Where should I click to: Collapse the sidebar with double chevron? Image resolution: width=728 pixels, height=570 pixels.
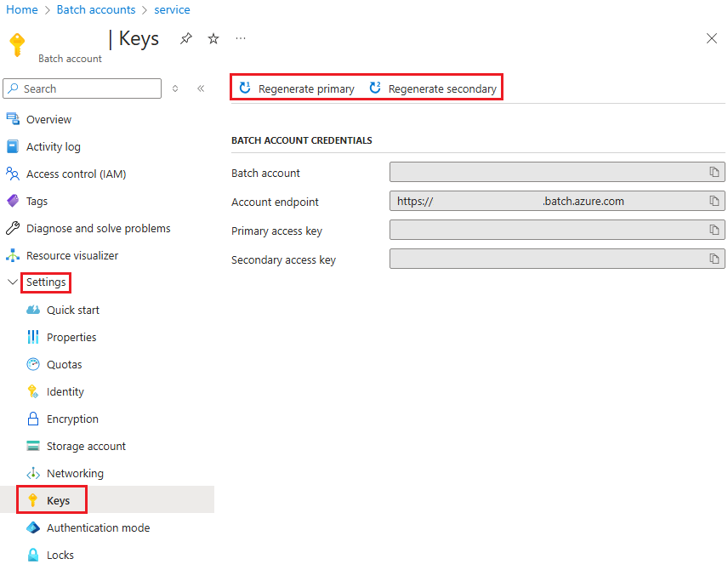pyautogui.click(x=201, y=88)
